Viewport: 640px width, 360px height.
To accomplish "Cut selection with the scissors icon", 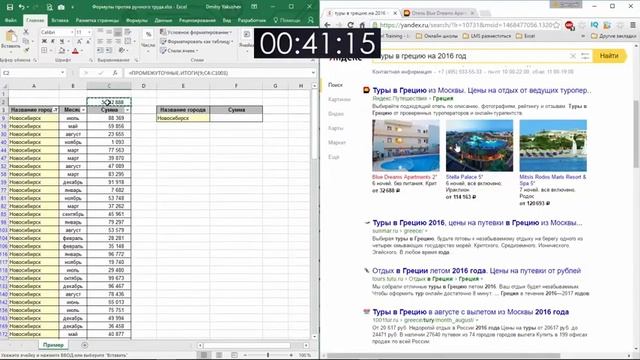I will click(26, 32).
